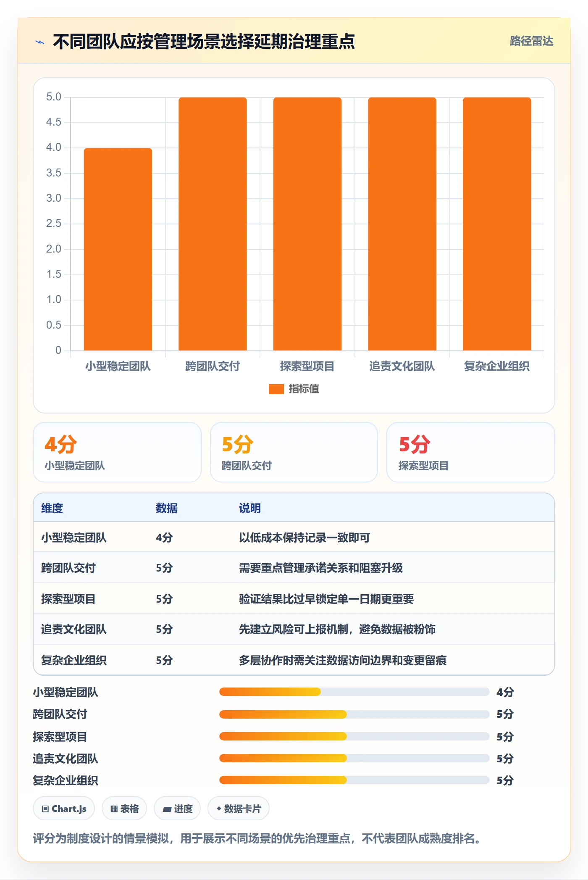Click the 复杂企业组织 bar in the chart
588x880 pixels.
(x=497, y=224)
